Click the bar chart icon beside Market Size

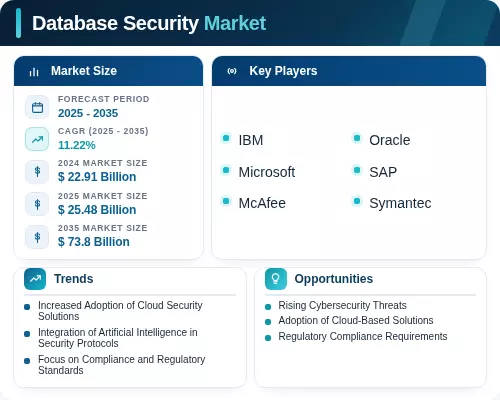click(34, 72)
